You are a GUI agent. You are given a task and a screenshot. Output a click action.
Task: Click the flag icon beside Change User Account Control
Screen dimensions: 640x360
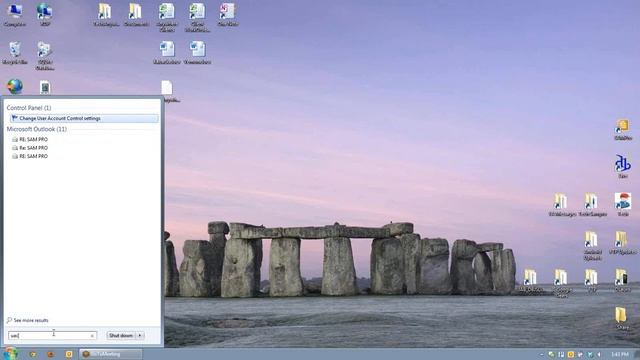(x=15, y=118)
